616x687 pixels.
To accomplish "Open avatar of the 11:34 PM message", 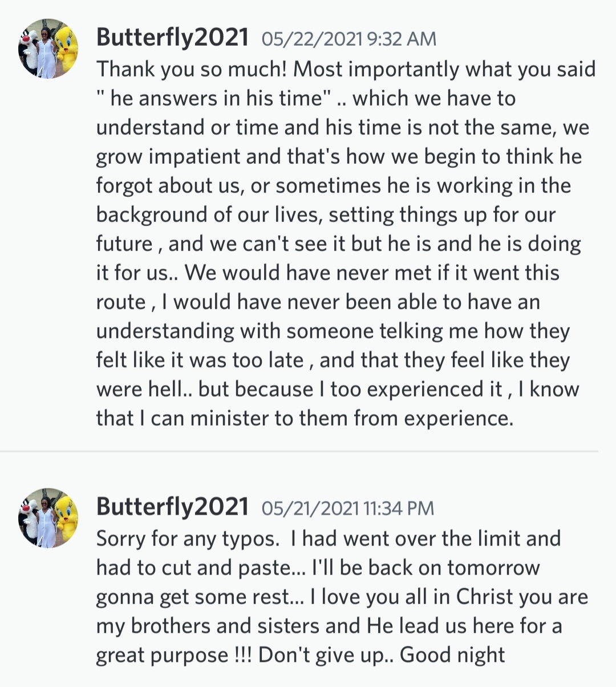I will point(48,518).
